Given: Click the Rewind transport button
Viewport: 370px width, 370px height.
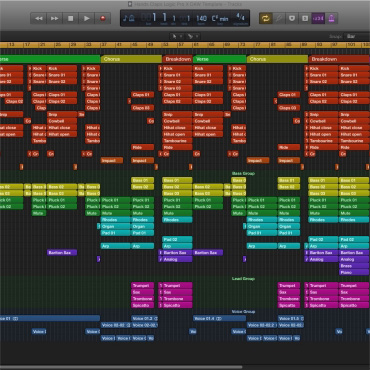Looking at the screenshot, I should (x=39, y=18).
